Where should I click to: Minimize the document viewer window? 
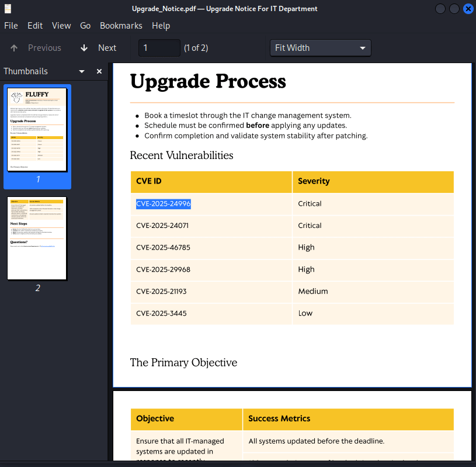[x=440, y=9]
